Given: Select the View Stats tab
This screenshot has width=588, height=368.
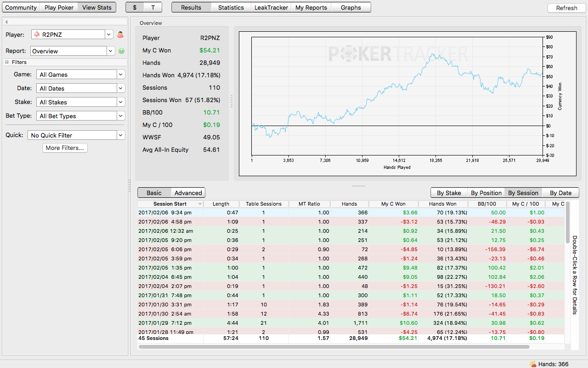Looking at the screenshot, I should (97, 7).
